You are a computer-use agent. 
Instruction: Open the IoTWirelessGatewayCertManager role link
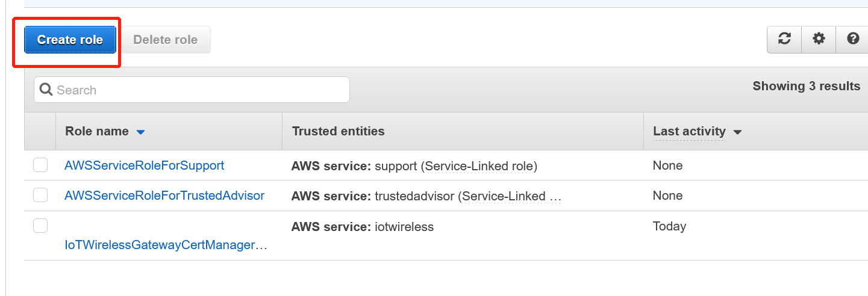tap(166, 245)
